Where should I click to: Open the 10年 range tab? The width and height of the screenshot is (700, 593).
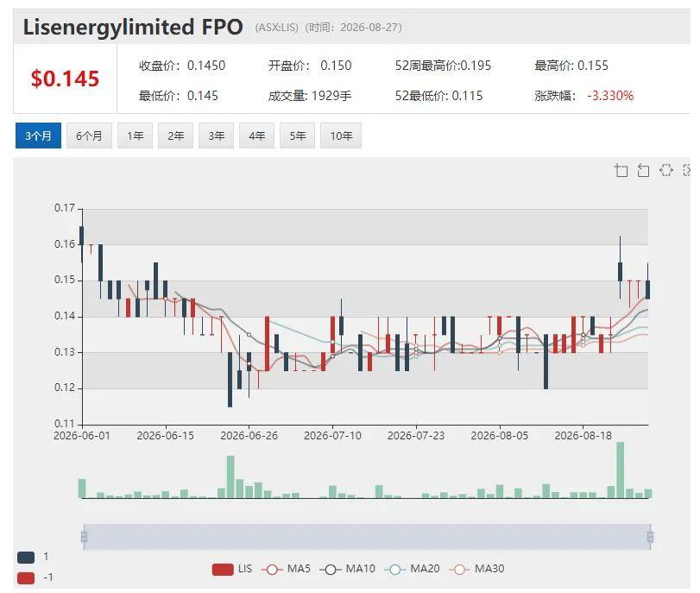341,136
